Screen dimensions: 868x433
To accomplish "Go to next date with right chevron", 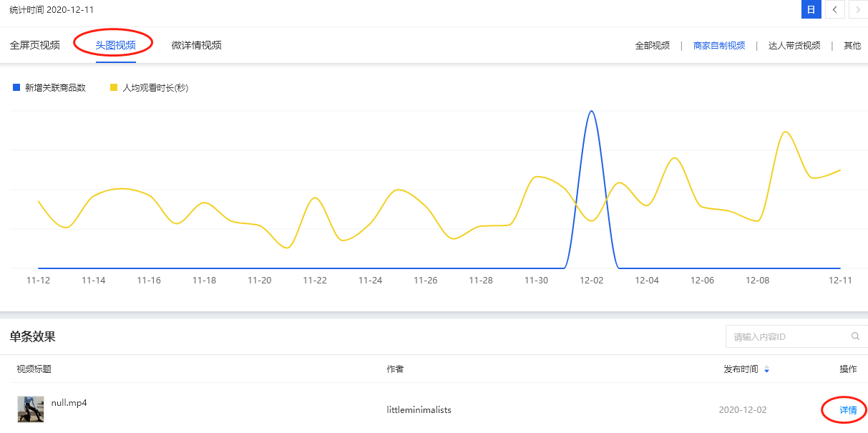I will pos(858,9).
